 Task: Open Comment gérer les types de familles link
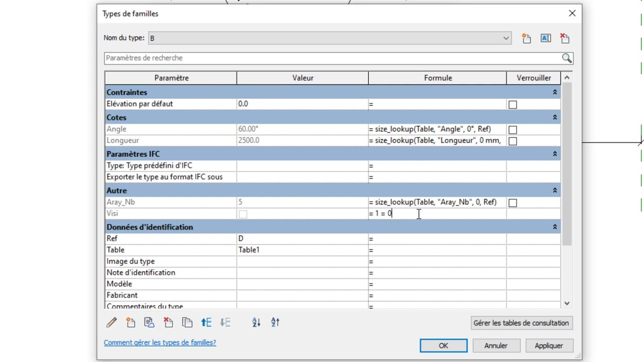click(159, 342)
